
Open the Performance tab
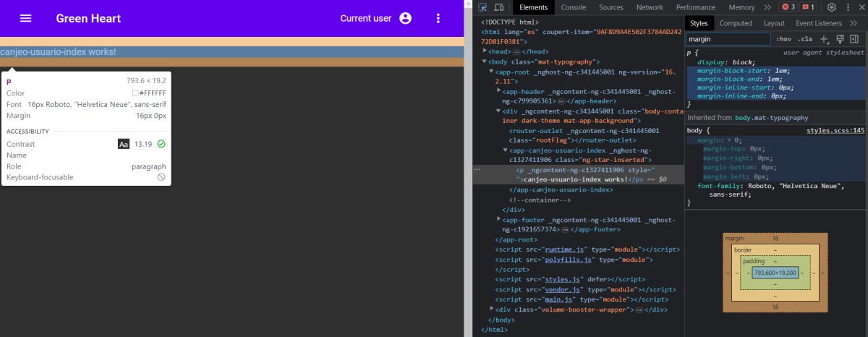coord(696,7)
